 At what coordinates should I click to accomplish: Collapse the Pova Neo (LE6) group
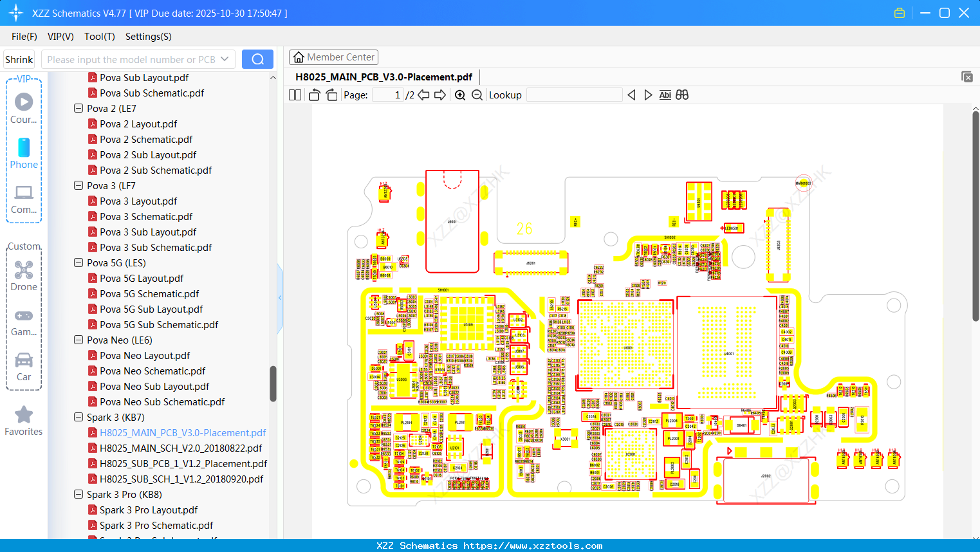pos(78,340)
